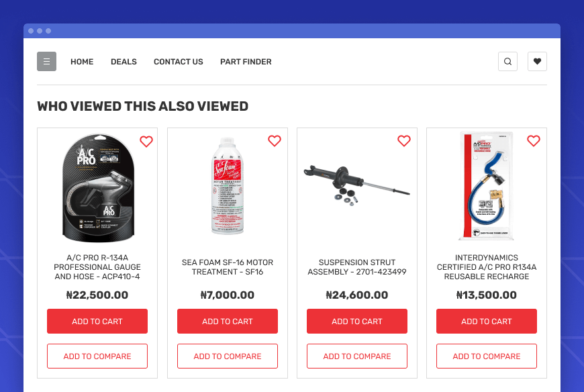Viewport: 584px width, 392px height.
Task: View the A/C Pro gauge product image
Action: click(x=97, y=188)
